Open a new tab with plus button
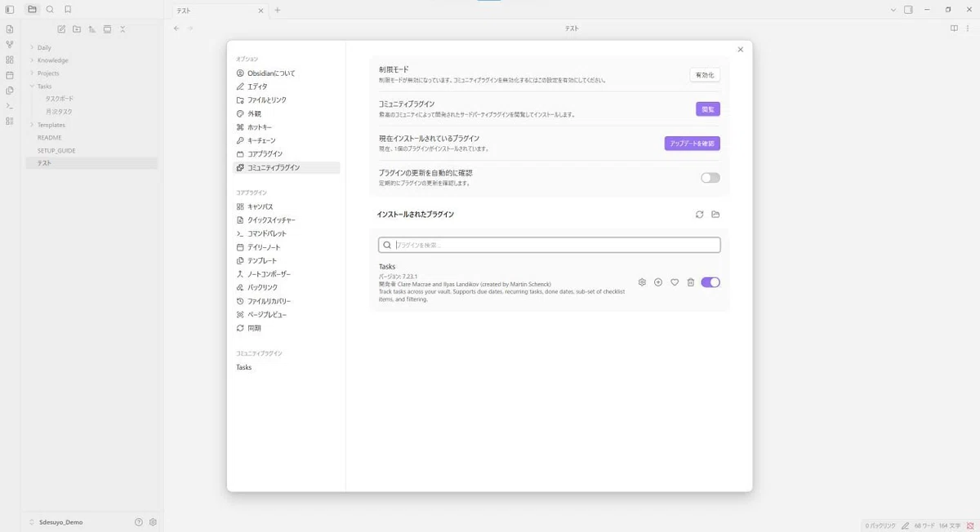 pyautogui.click(x=278, y=10)
